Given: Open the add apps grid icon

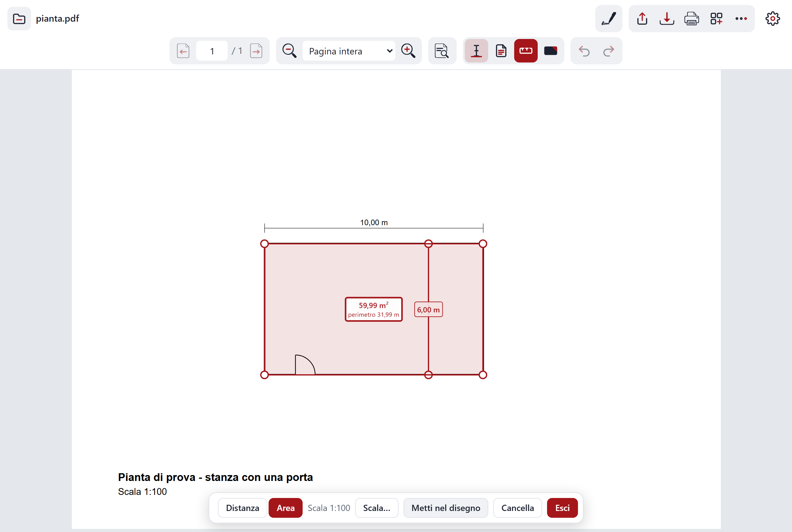Looking at the screenshot, I should point(716,19).
